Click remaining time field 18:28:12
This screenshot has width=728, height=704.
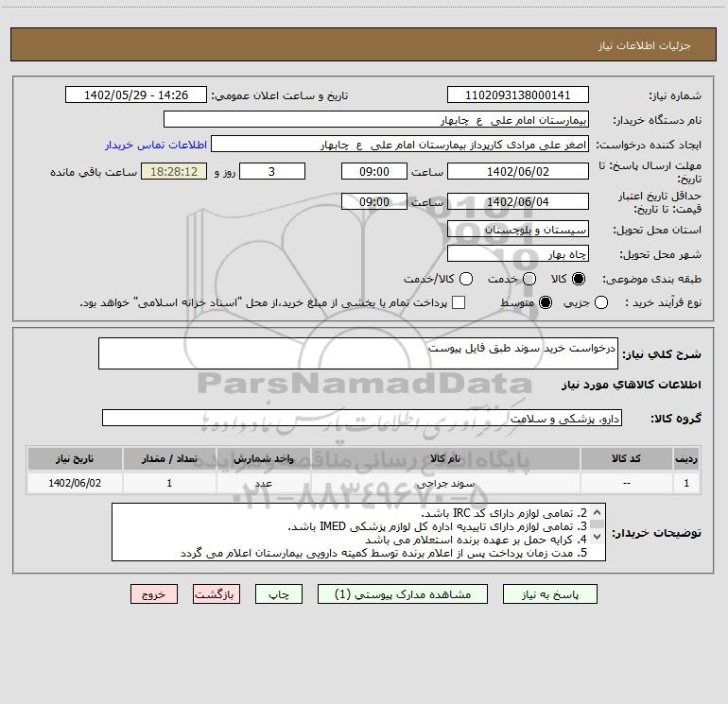174,171
